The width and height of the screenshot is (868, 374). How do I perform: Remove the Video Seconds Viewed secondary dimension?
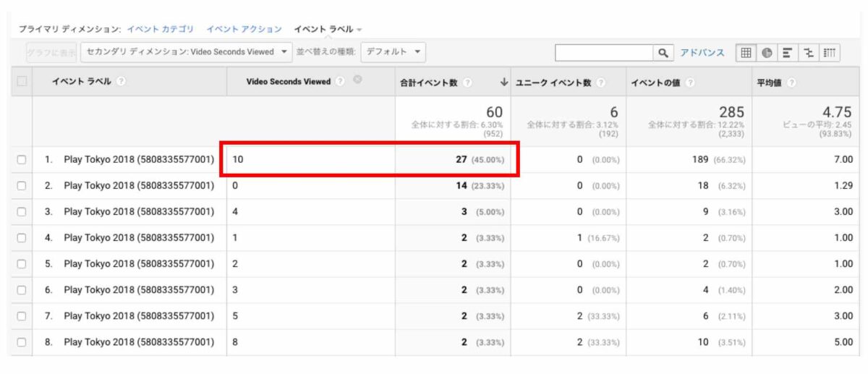[x=357, y=82]
